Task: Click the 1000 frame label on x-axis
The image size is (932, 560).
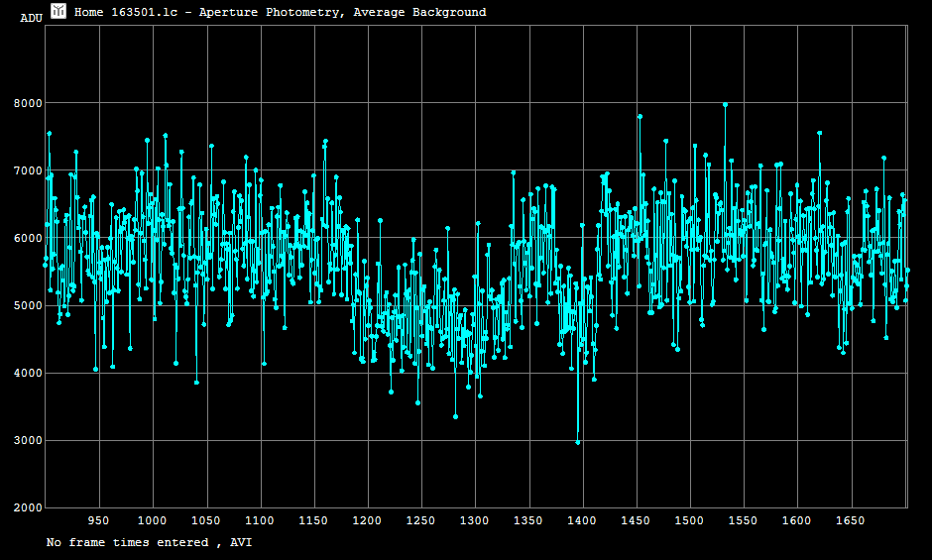Action: click(x=152, y=520)
